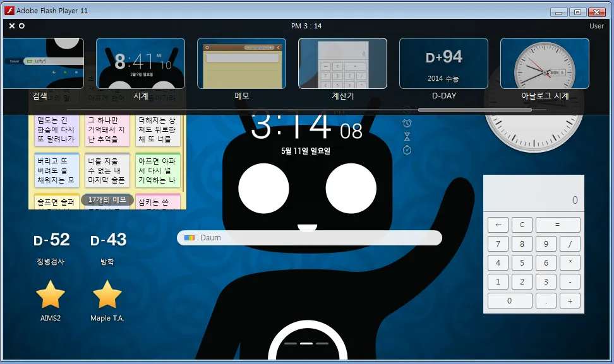Select the D-DAY widget thumbnail
The width and height of the screenshot is (614, 364).
[x=443, y=63]
